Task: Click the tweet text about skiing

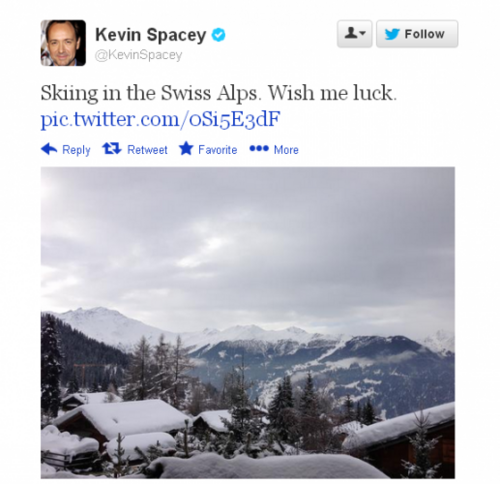Action: [219, 93]
